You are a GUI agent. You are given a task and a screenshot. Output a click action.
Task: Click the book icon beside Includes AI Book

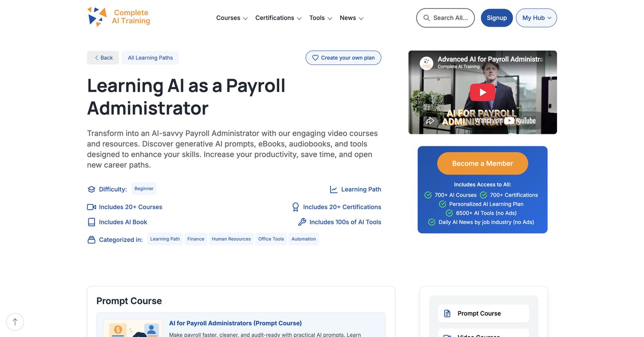pos(91,222)
